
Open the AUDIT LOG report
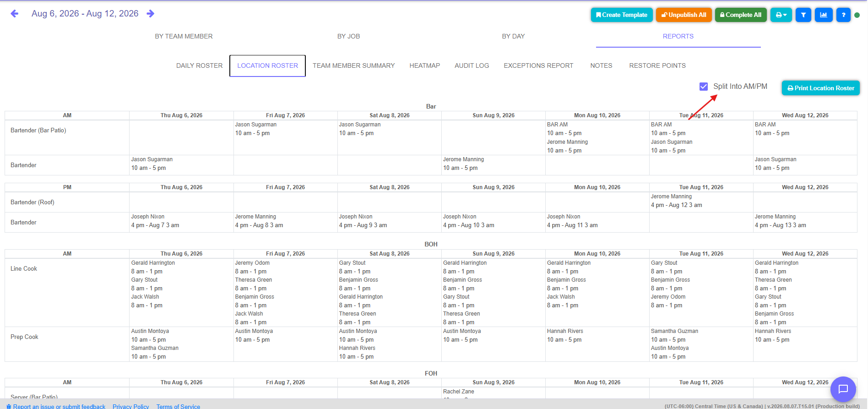[472, 65]
